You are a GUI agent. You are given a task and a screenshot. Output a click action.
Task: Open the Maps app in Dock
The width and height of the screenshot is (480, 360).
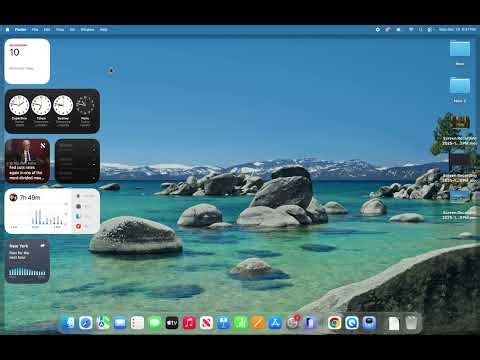(103, 323)
